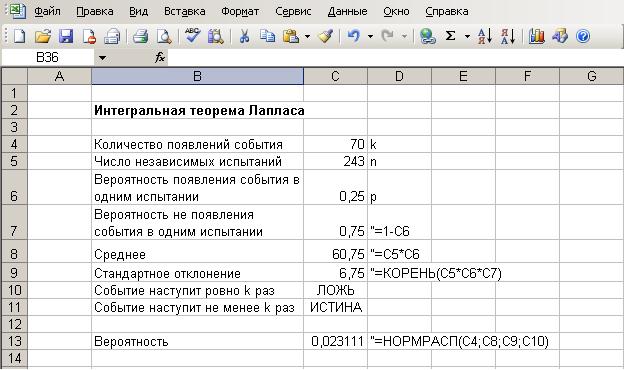624x370 pixels.
Task: Expand the AutoSum functions dropdown arrow
Action: pyautogui.click(x=467, y=37)
